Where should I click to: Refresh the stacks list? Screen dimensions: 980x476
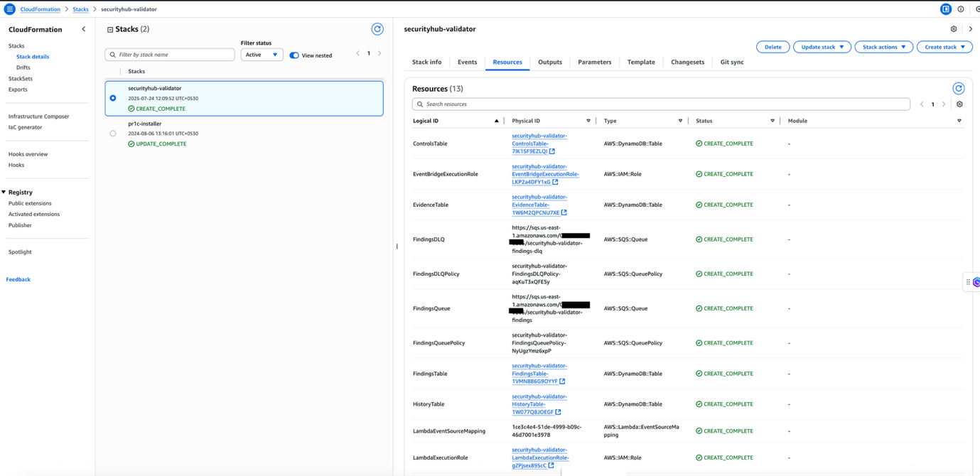tap(377, 28)
